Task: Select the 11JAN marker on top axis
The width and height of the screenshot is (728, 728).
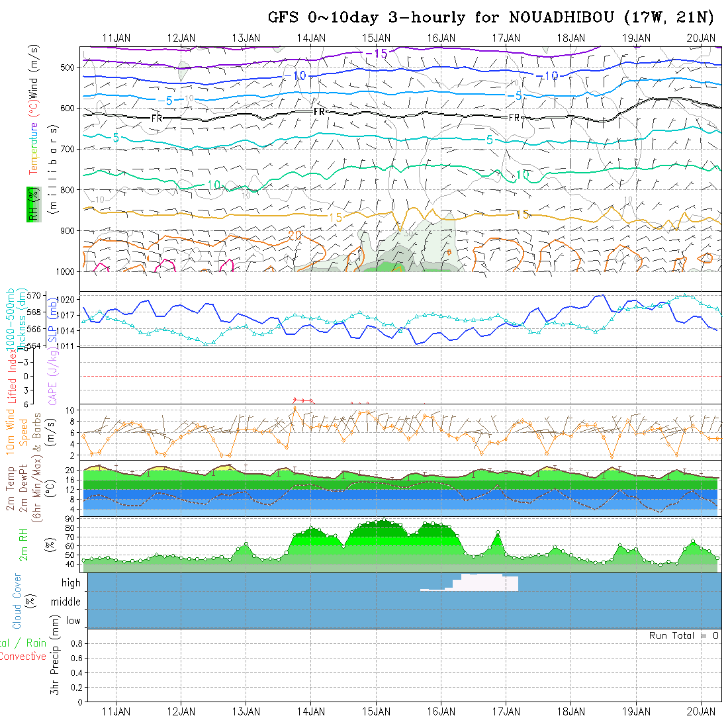Action: 117,38
